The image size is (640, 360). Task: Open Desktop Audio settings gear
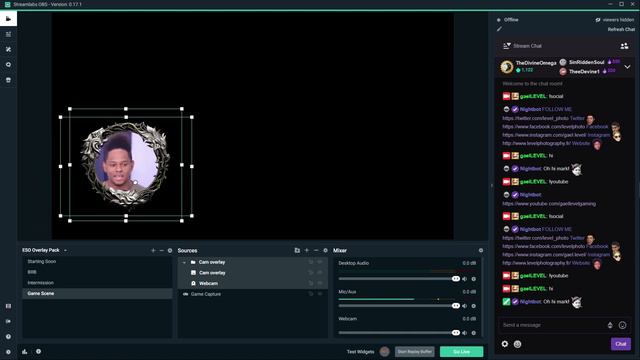tap(473, 279)
